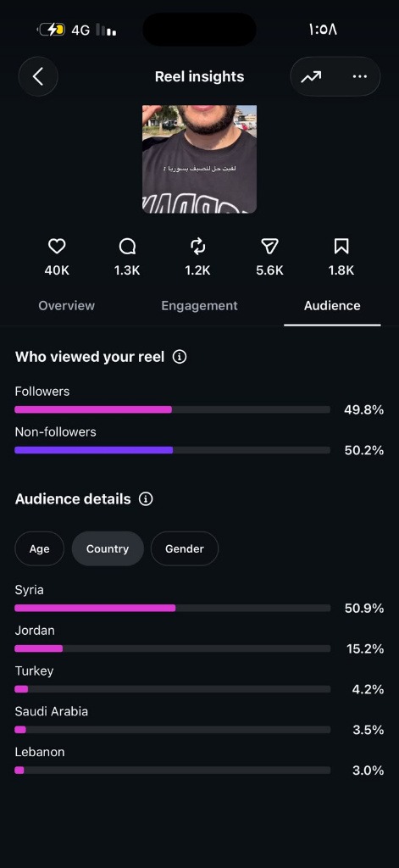Image resolution: width=399 pixels, height=868 pixels.
Task: Open info icon beside Audience details
Action: click(146, 499)
